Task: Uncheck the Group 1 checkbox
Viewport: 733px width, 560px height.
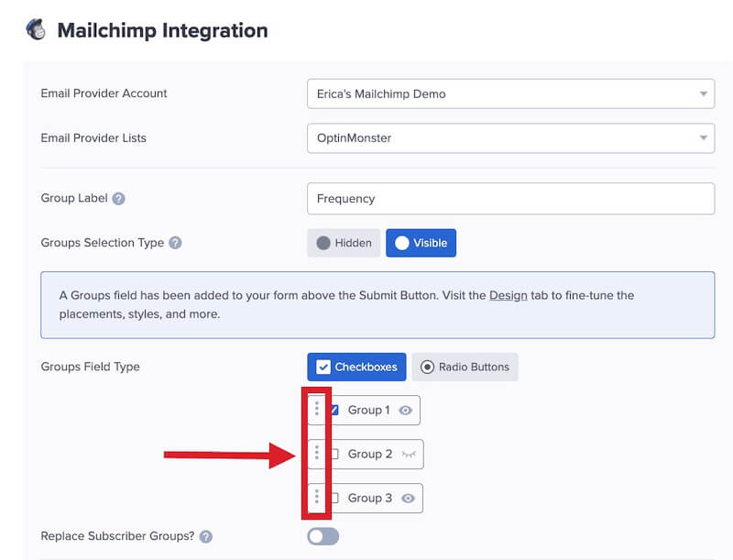Action: coord(334,411)
